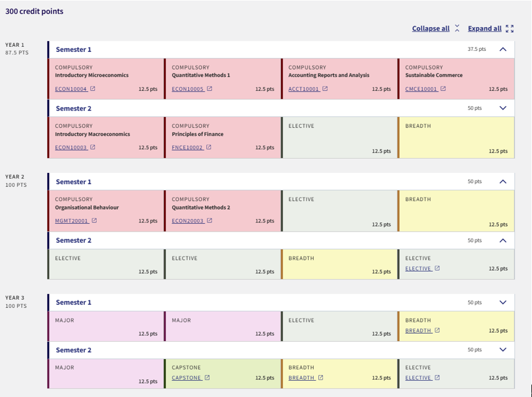This screenshot has height=397, width=532.
Task: Expand Year 3 Semester 2 chevron
Action: pos(503,350)
